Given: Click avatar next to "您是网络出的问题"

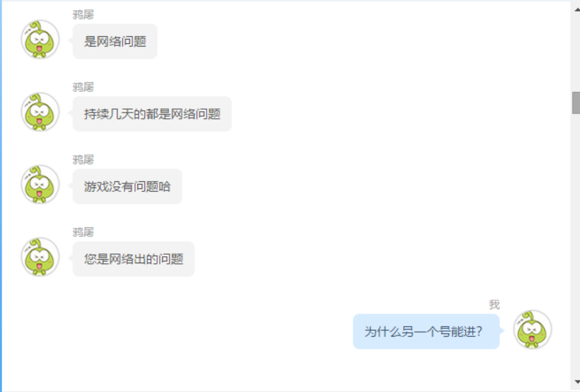Looking at the screenshot, I should pyautogui.click(x=40, y=258).
